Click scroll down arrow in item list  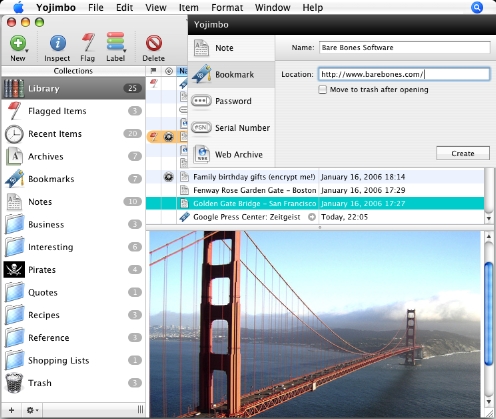click(489, 219)
